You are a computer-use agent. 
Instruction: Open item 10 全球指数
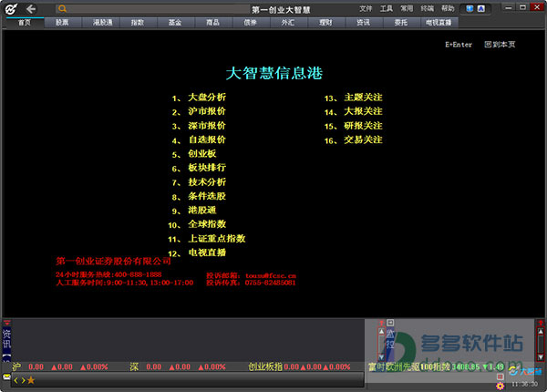197,224
